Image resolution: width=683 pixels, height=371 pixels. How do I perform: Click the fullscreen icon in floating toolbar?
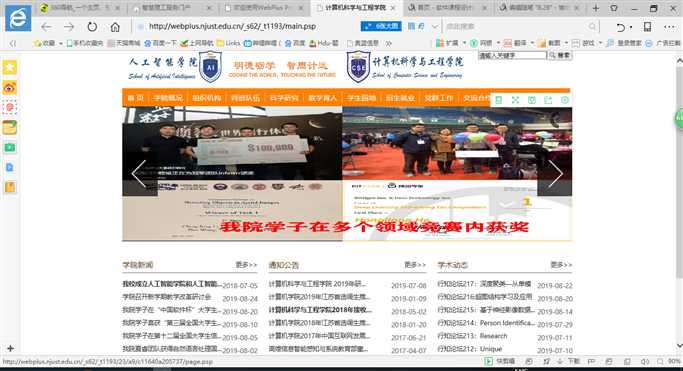(515, 100)
